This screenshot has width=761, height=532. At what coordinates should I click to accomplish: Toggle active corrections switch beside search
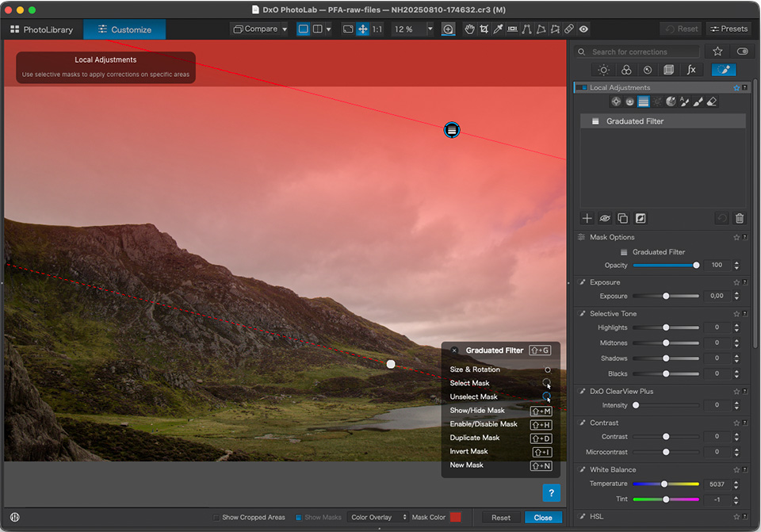click(742, 52)
